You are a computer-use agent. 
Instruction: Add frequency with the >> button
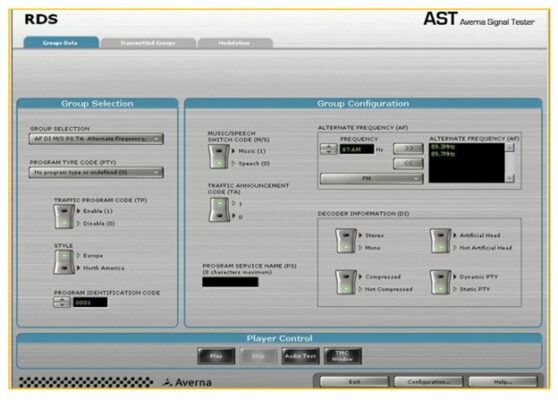coord(408,148)
